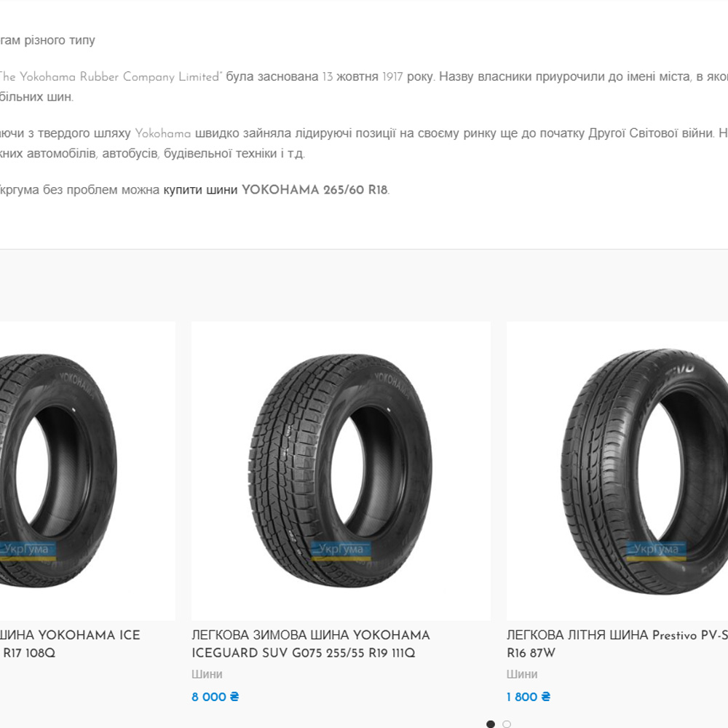The image size is (728, 728).
Task: Click the 1 800 ₴ price
Action: tap(528, 697)
